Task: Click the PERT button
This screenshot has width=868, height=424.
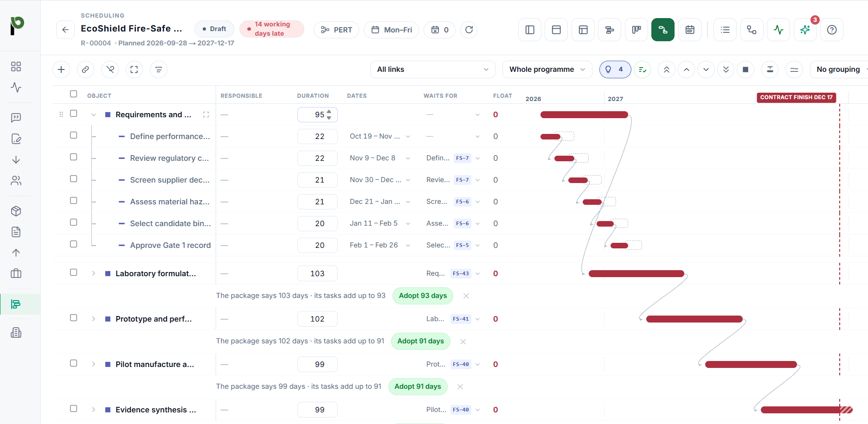Action: coord(336,30)
